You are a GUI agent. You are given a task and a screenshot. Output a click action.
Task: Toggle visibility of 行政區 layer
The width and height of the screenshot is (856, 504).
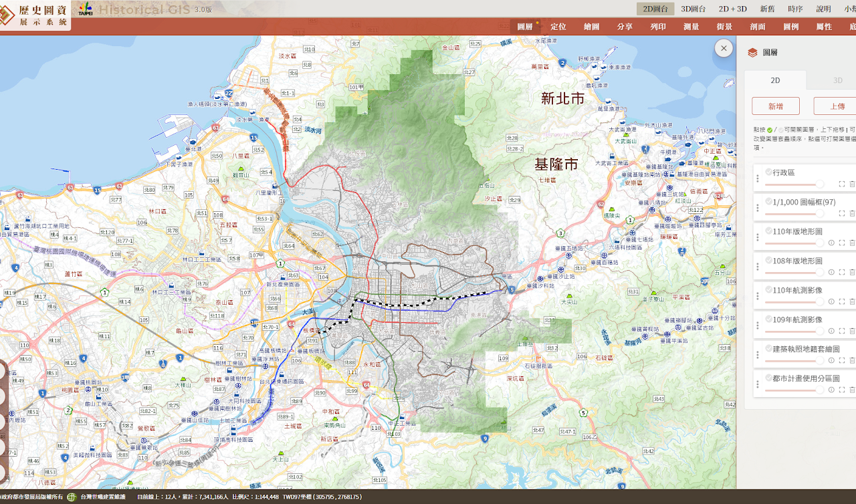pyautogui.click(x=768, y=172)
